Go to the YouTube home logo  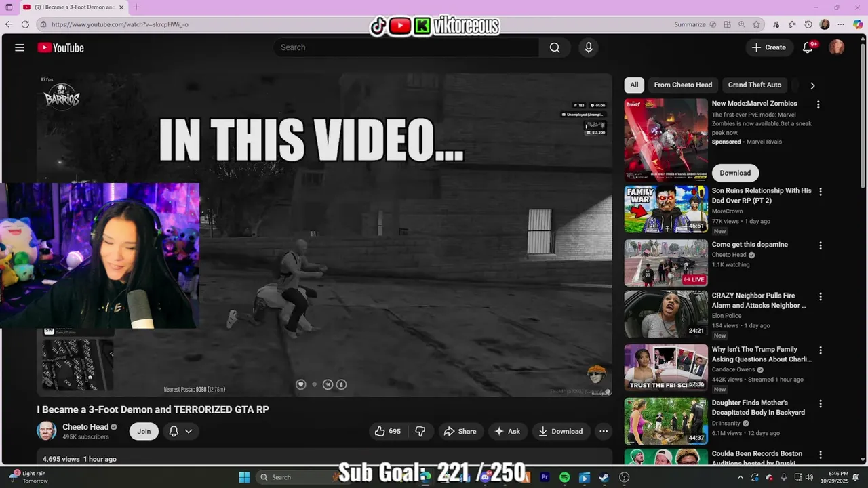[x=60, y=47]
